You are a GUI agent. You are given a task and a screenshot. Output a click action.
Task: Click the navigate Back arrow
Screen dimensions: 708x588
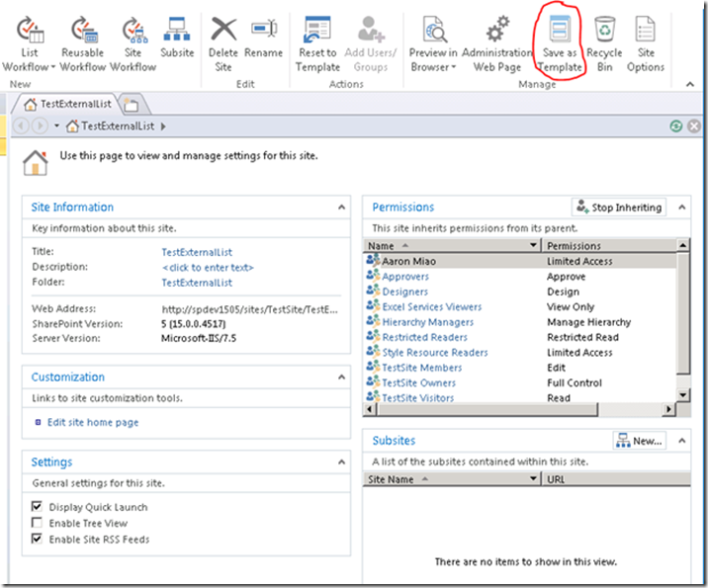[21, 126]
